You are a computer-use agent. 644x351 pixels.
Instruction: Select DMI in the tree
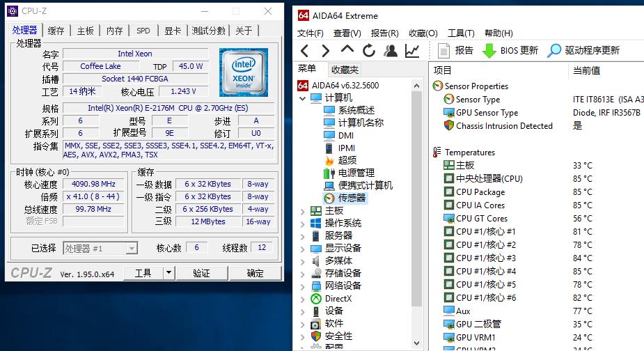tap(339, 135)
